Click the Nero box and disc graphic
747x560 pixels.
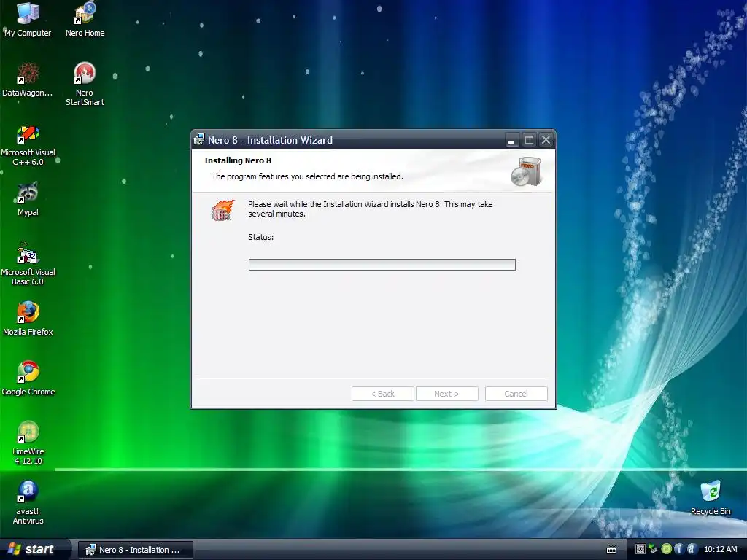(x=527, y=171)
